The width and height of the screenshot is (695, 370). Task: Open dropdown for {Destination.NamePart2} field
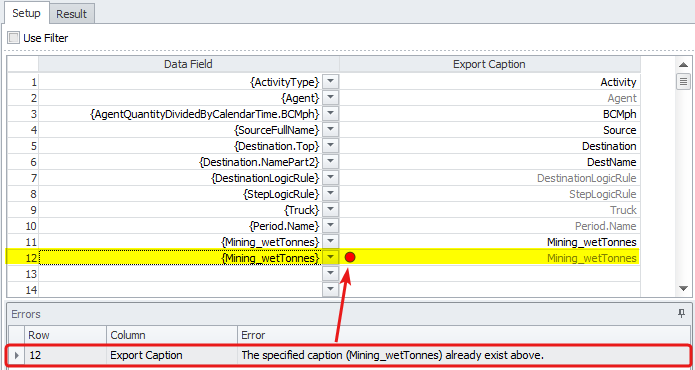tap(330, 162)
